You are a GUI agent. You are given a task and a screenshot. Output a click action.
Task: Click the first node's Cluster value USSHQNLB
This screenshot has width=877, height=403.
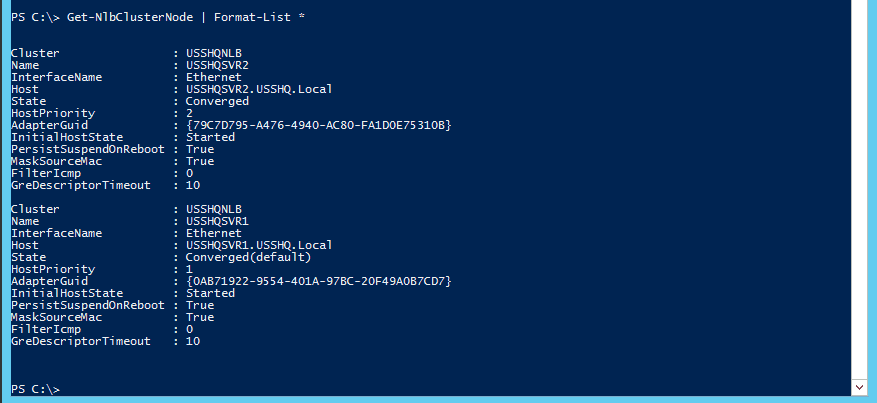[x=214, y=54]
